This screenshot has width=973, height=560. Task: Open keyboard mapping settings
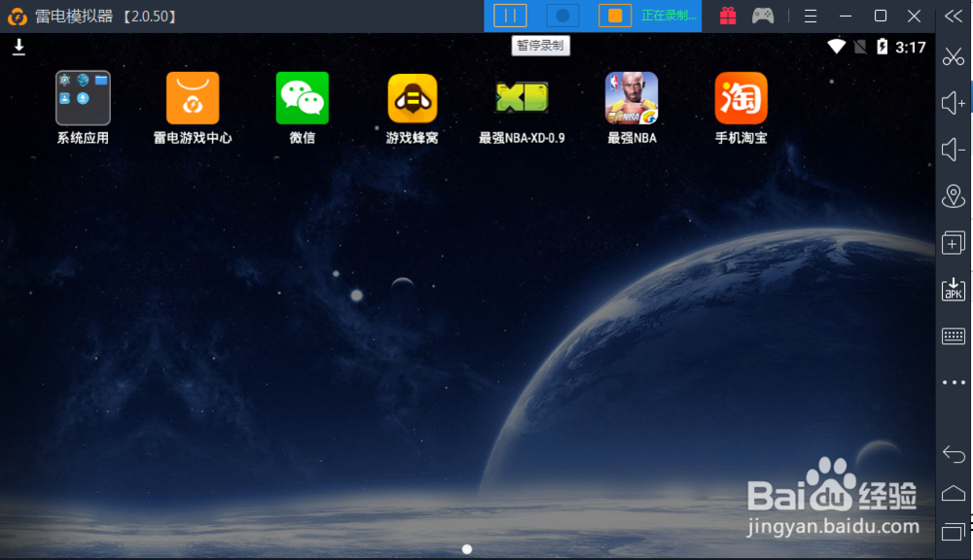(954, 336)
